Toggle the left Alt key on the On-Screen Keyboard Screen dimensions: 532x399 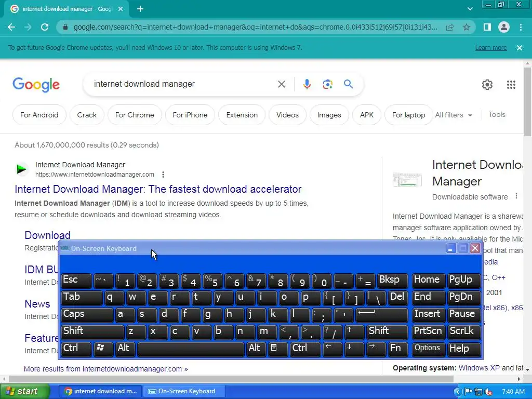125,349
